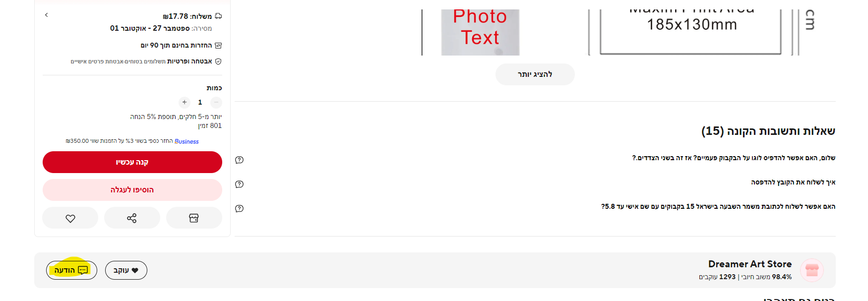This screenshot has width=868, height=301.
Task: Follow the store with the עוקב button
Action: [x=126, y=270]
